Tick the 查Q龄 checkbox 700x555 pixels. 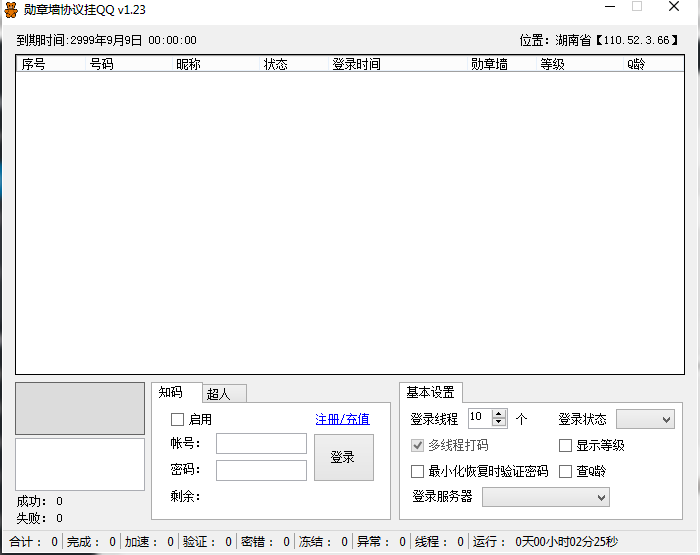(x=566, y=472)
